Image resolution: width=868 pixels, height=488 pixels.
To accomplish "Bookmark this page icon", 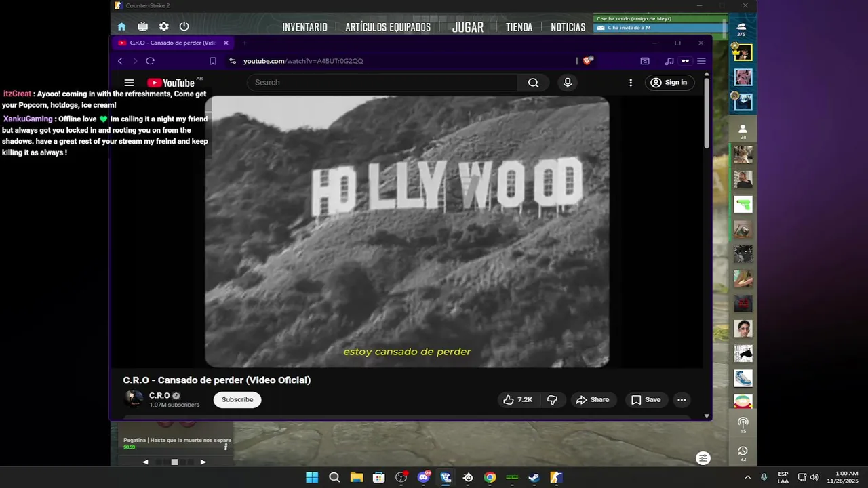I will tap(212, 61).
